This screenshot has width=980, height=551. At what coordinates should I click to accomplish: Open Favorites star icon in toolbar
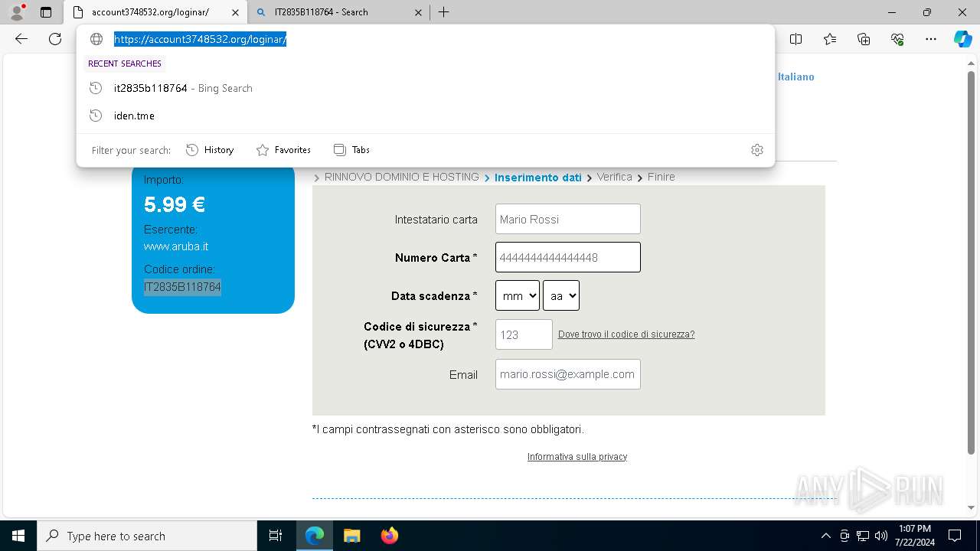click(x=830, y=39)
